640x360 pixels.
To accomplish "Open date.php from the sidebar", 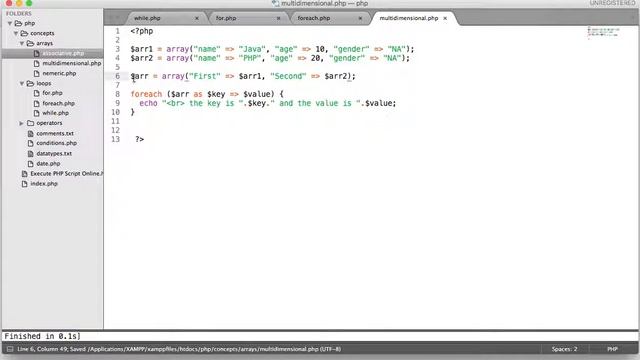I will (x=48, y=164).
